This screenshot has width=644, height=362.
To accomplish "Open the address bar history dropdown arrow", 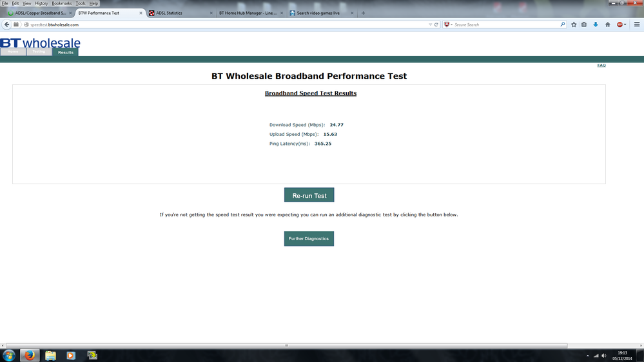I will [x=431, y=24].
